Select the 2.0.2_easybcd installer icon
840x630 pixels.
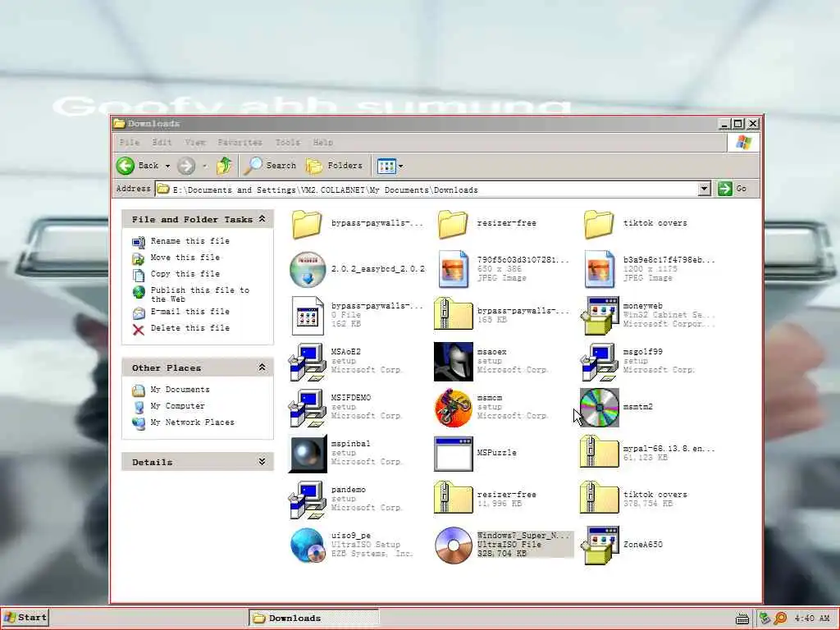pos(308,269)
